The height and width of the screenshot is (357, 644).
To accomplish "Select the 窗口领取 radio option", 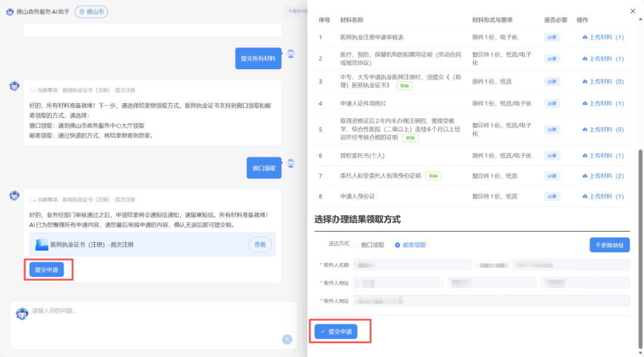I will tap(355, 245).
